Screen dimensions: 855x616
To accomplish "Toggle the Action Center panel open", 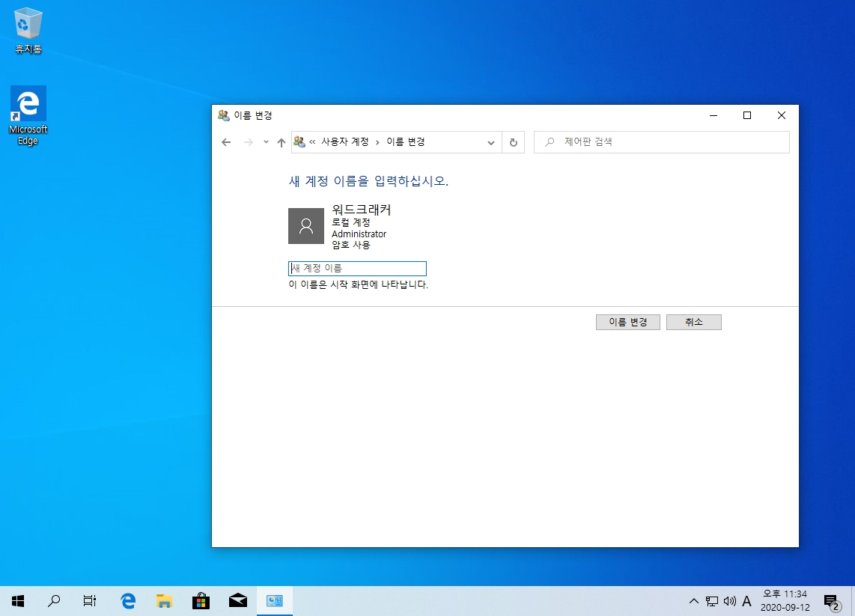I will coord(830,601).
